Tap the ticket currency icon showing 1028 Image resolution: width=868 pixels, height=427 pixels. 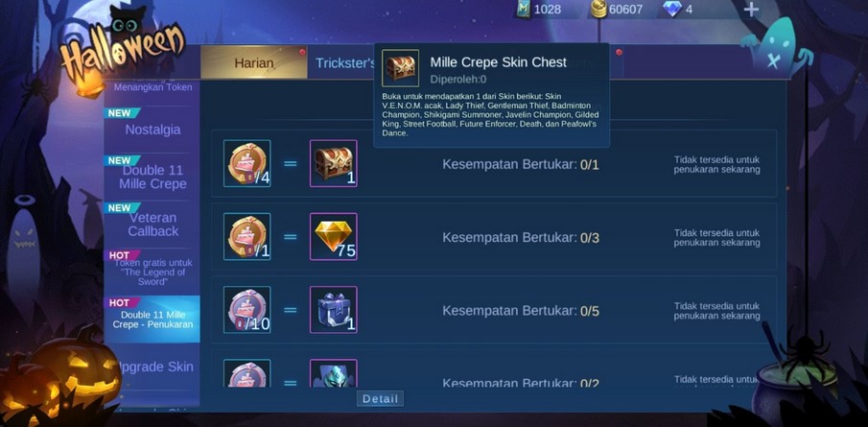tap(523, 9)
